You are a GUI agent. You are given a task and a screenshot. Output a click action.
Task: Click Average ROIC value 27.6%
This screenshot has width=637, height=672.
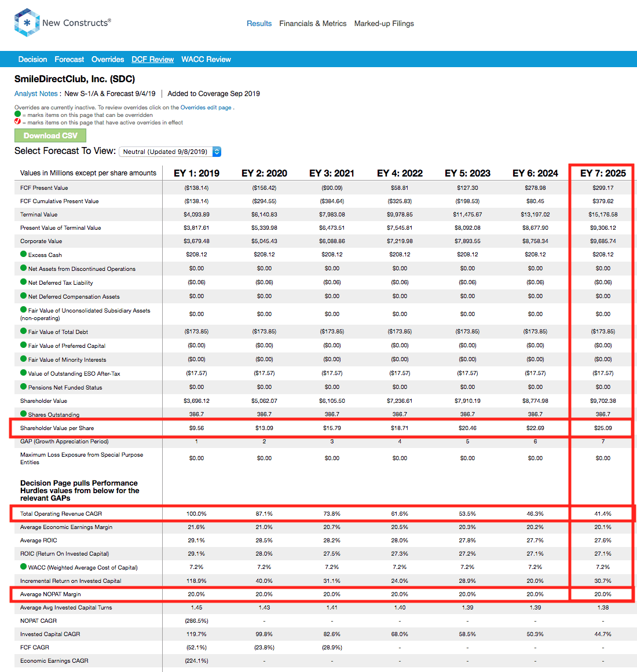(x=603, y=540)
